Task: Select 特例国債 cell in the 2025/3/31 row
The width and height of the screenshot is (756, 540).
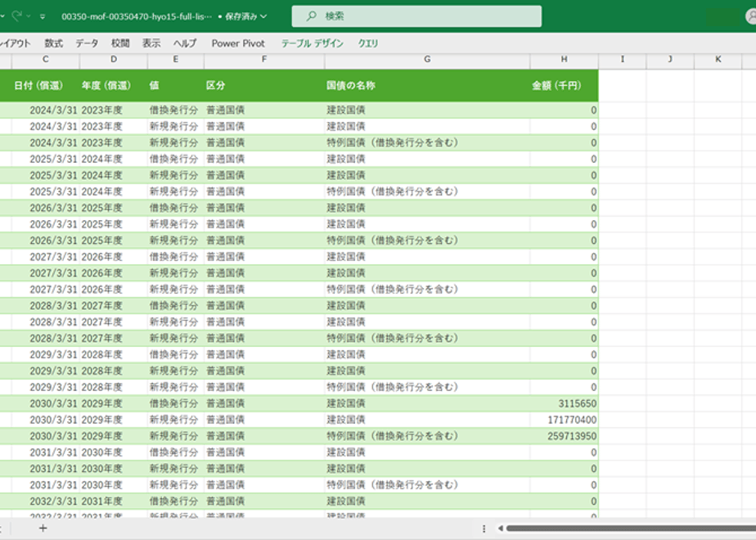Action: 427,192
